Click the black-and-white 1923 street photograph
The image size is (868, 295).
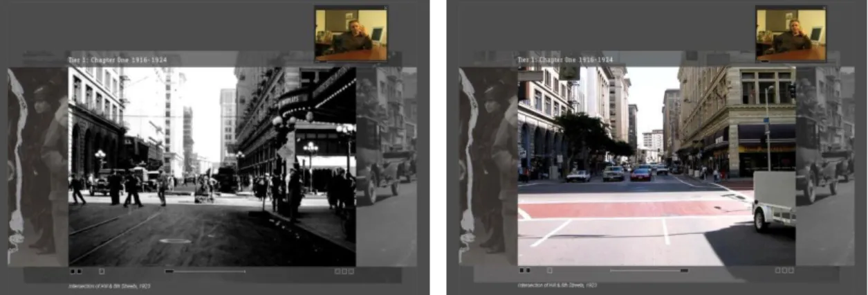[212, 166]
